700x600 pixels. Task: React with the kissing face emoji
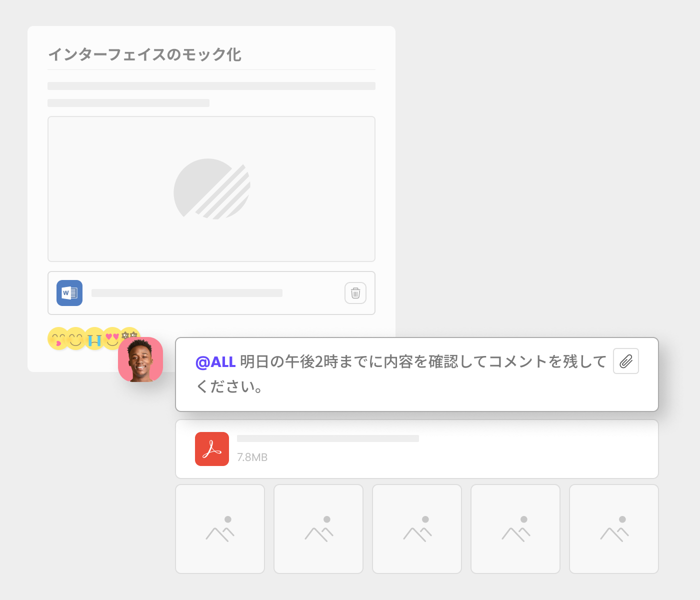57,339
